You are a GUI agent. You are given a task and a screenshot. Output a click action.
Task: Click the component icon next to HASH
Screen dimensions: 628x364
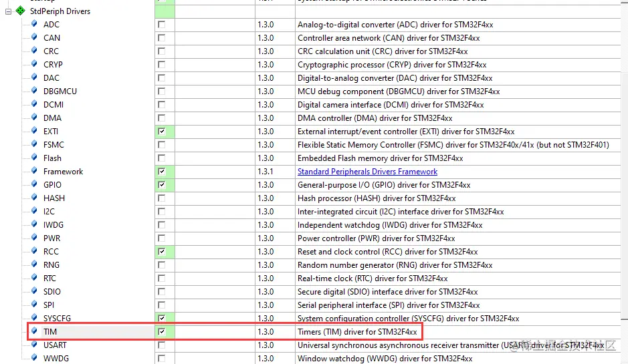[x=35, y=198]
